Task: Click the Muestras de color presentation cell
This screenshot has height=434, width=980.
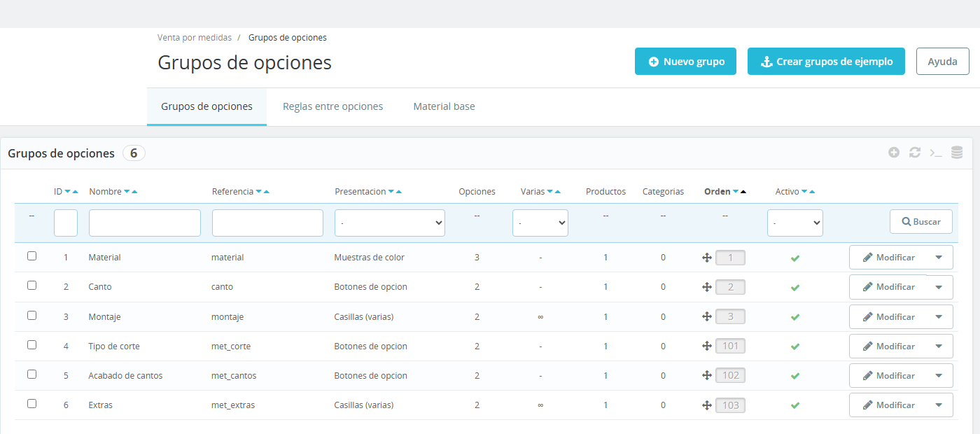Action: pyautogui.click(x=370, y=258)
